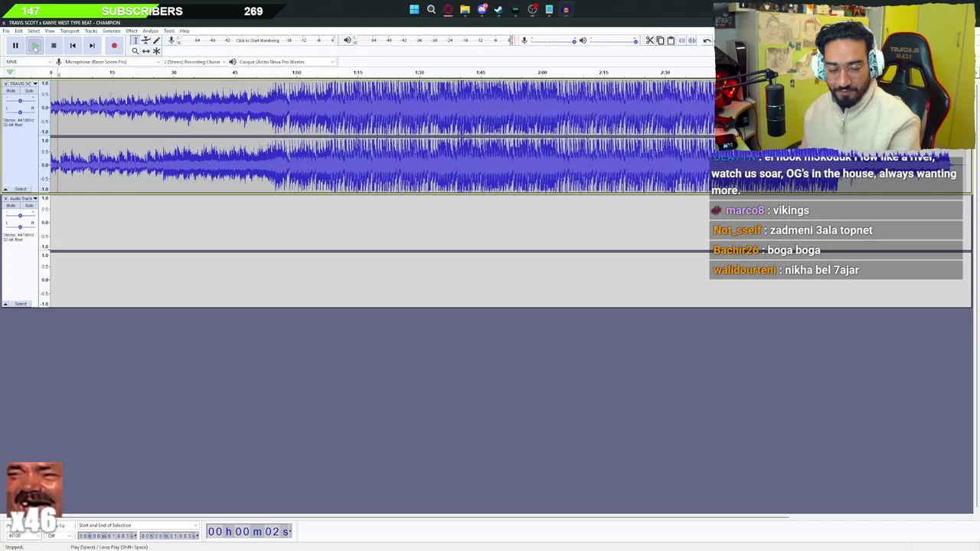
Task: Close the TRAVIS SC track
Action: [5, 83]
